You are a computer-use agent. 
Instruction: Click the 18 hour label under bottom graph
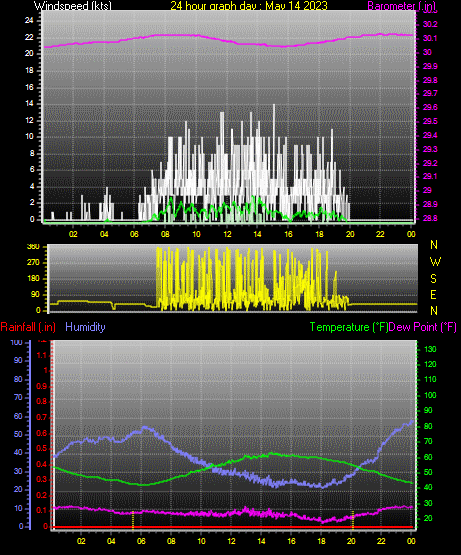pos(321,541)
